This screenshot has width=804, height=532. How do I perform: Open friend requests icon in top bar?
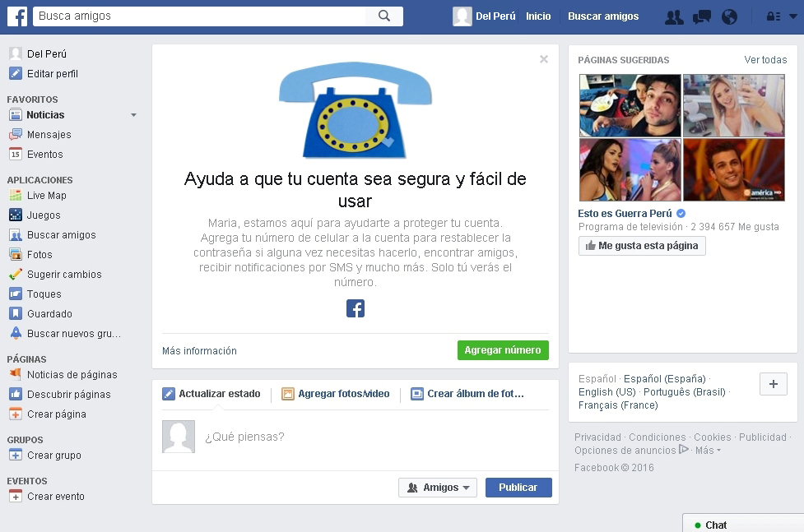[x=674, y=17]
